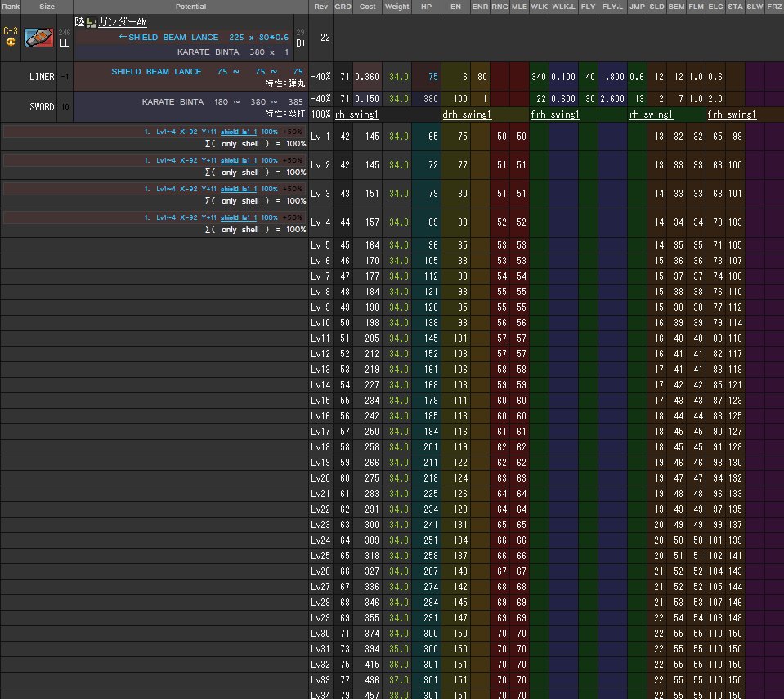Select the Lv25 row label
Image resolution: width=784 pixels, height=699 pixels.
tap(320, 556)
